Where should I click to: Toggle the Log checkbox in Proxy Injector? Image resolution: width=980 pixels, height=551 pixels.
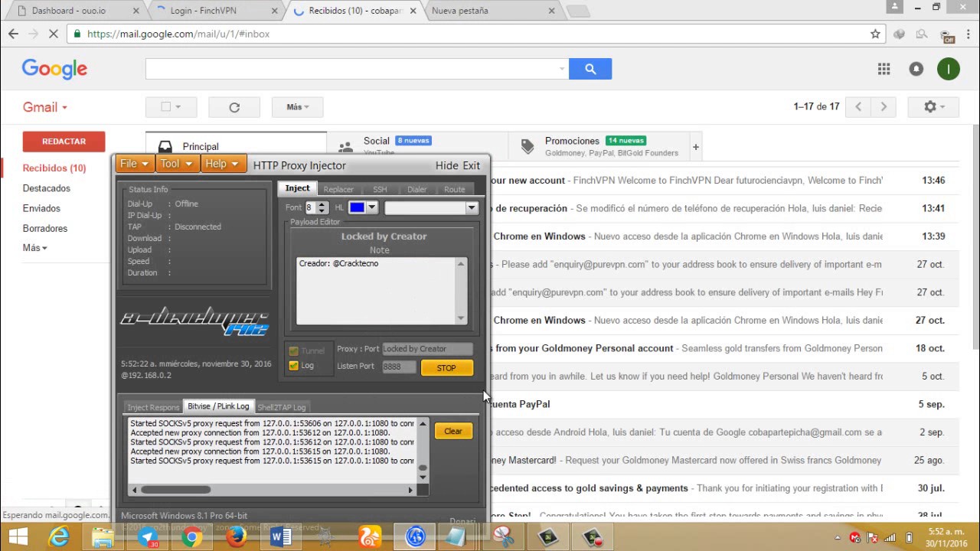pyautogui.click(x=293, y=366)
